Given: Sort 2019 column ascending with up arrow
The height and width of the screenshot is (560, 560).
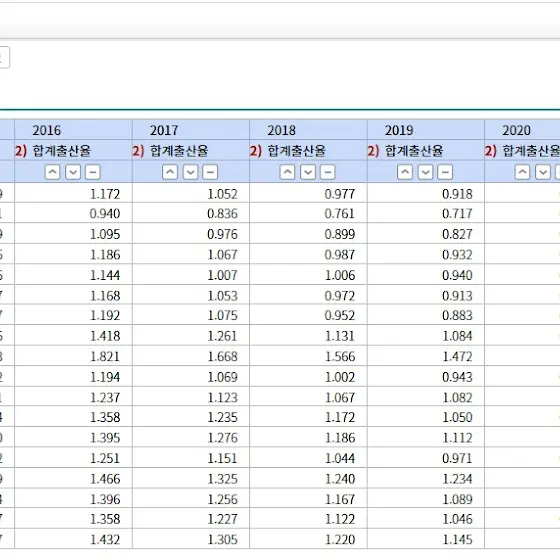Looking at the screenshot, I should (x=405, y=172).
